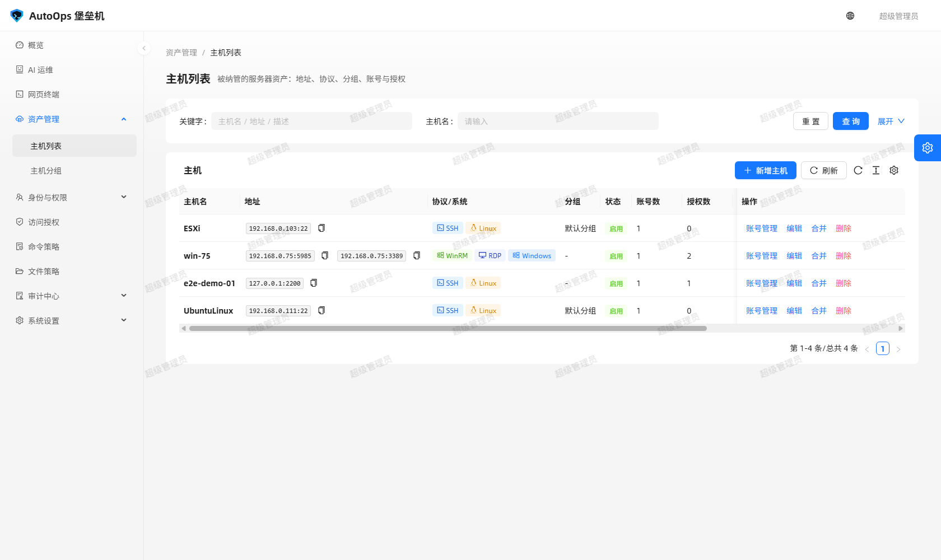The height and width of the screenshot is (560, 941).
Task: Open the language globe icon
Action: 850,16
